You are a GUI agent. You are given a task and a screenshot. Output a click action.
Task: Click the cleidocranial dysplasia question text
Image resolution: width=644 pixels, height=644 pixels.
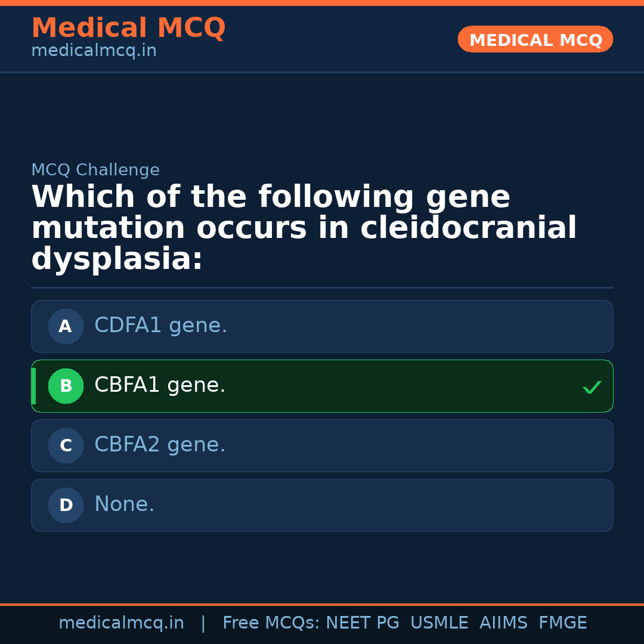[x=304, y=228]
